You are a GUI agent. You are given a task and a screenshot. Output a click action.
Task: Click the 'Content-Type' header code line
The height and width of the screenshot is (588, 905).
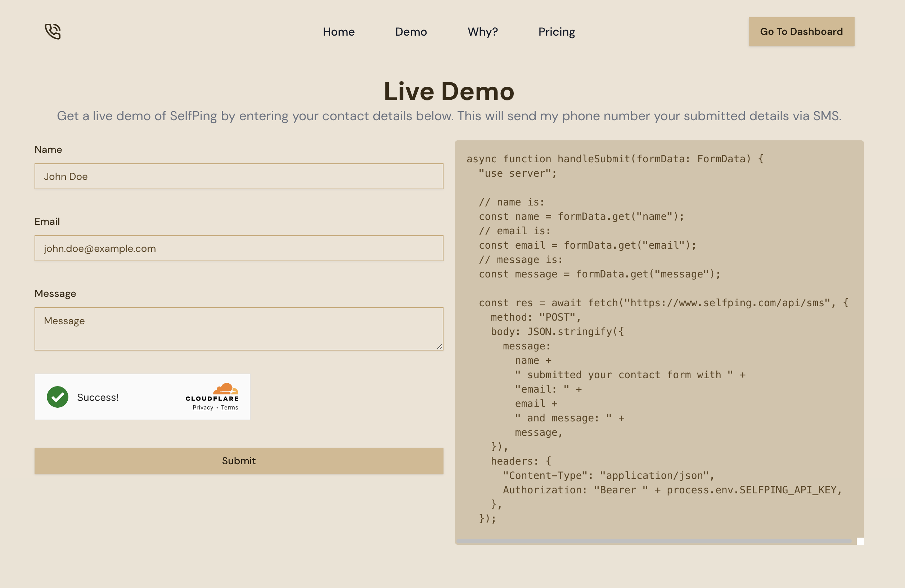click(609, 475)
